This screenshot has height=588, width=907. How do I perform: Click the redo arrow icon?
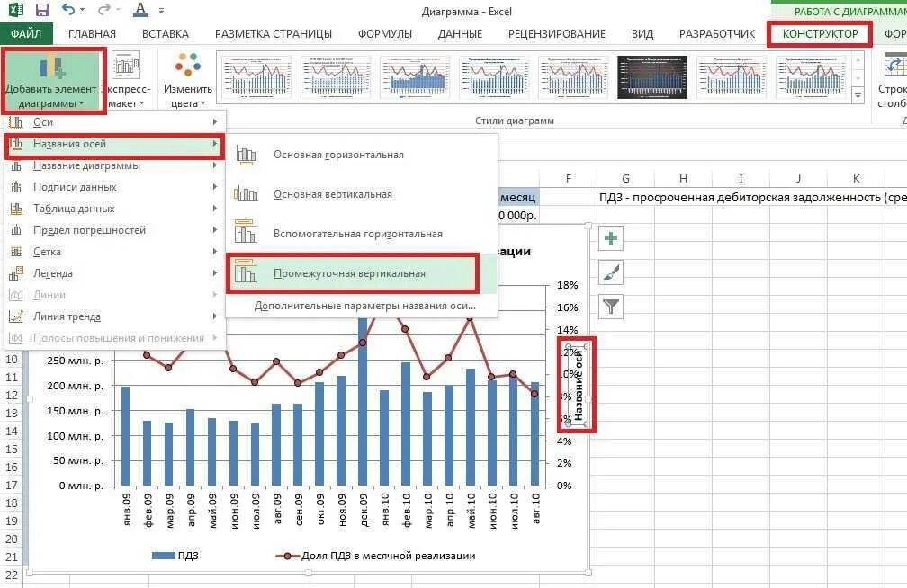pyautogui.click(x=104, y=9)
